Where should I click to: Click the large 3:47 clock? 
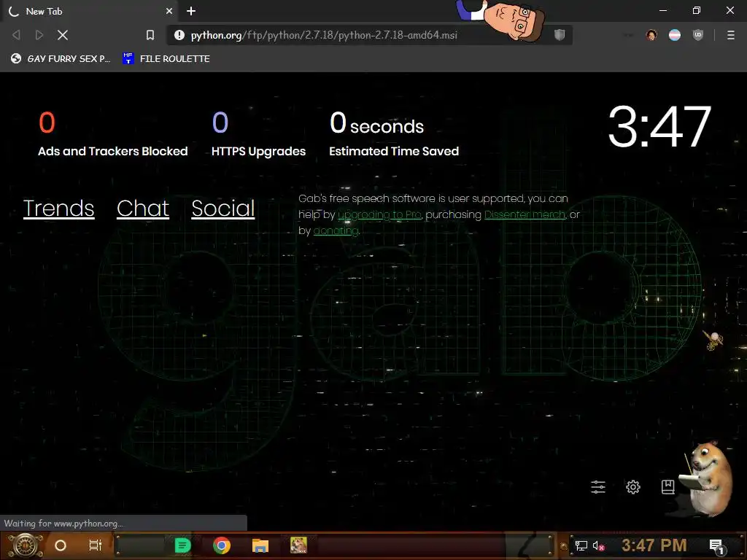point(659,127)
